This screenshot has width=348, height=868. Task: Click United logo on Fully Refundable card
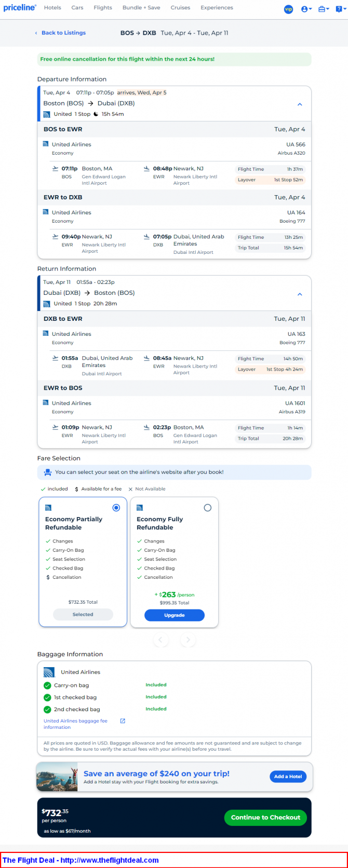pyautogui.click(x=140, y=508)
